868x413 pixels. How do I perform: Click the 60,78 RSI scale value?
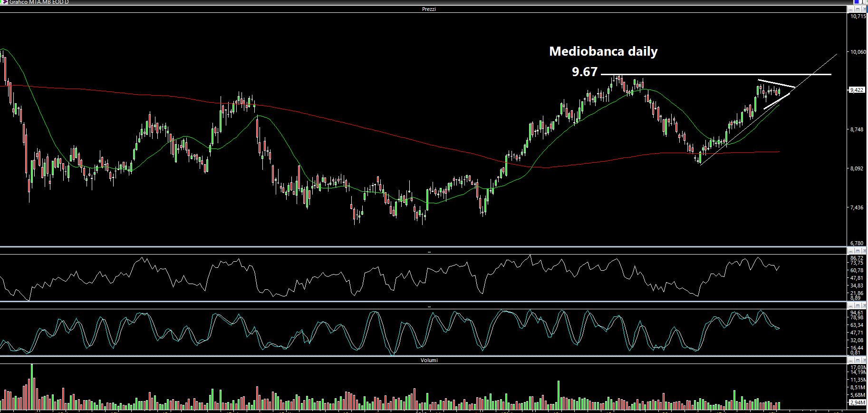coord(857,270)
